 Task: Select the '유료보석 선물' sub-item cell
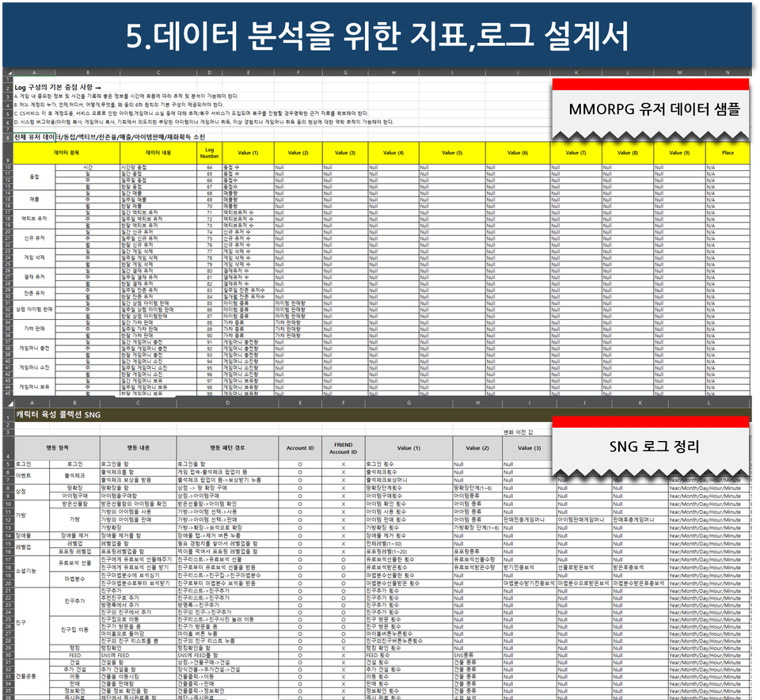[74, 563]
